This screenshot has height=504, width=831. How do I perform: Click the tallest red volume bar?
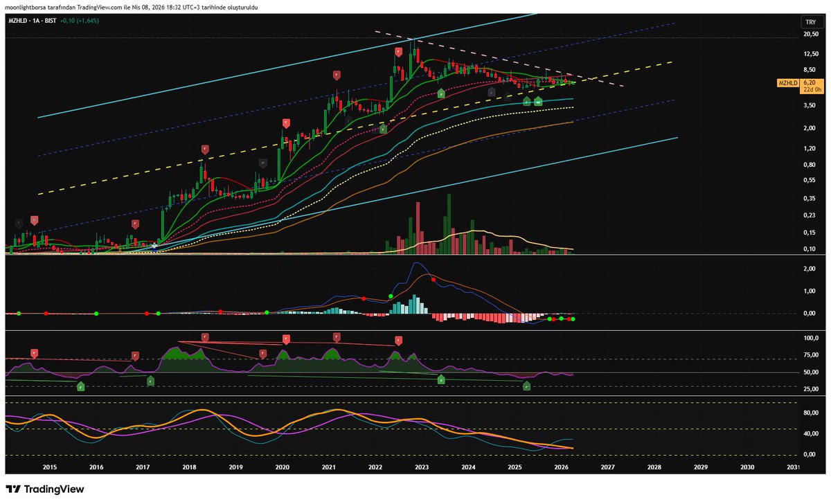[418, 228]
